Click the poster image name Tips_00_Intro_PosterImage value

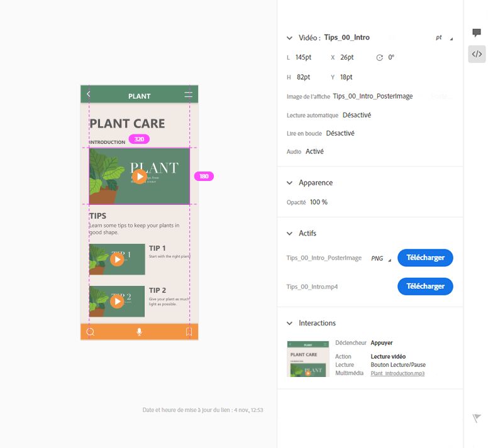click(373, 96)
